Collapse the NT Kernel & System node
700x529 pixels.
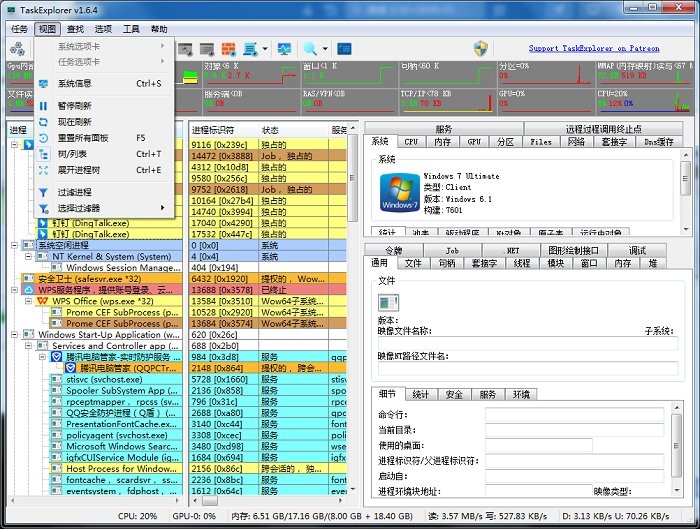(29, 256)
